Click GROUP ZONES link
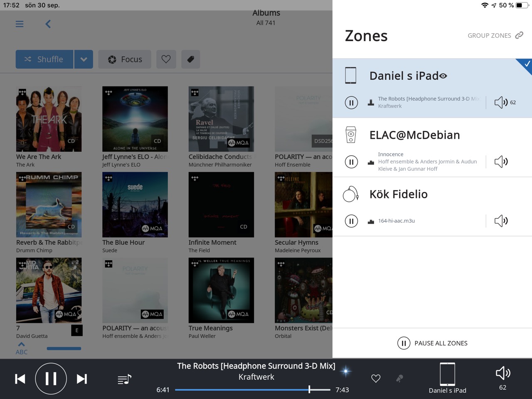Image resolution: width=532 pixels, height=399 pixels. coord(495,35)
